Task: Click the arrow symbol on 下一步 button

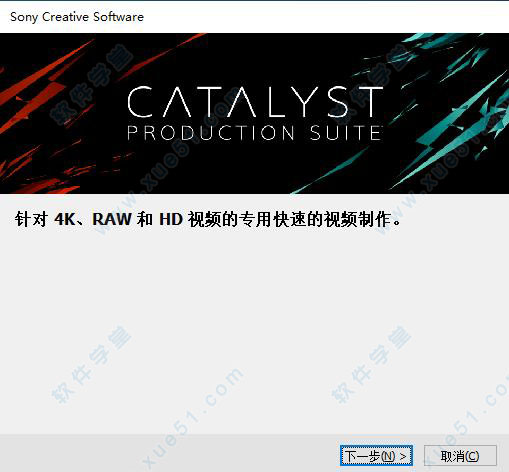Action: point(403,456)
